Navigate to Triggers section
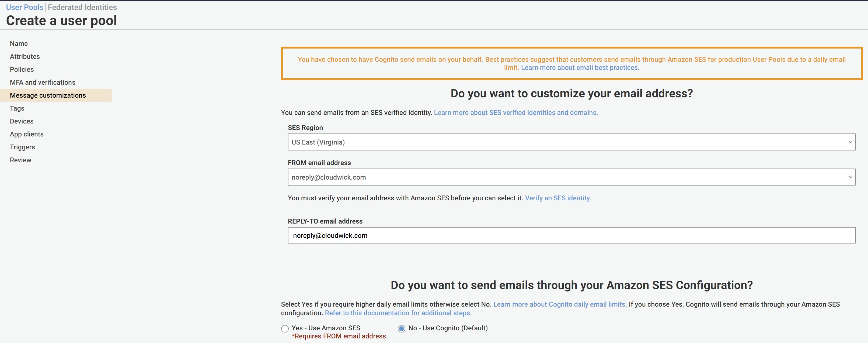The height and width of the screenshot is (343, 868). point(22,147)
